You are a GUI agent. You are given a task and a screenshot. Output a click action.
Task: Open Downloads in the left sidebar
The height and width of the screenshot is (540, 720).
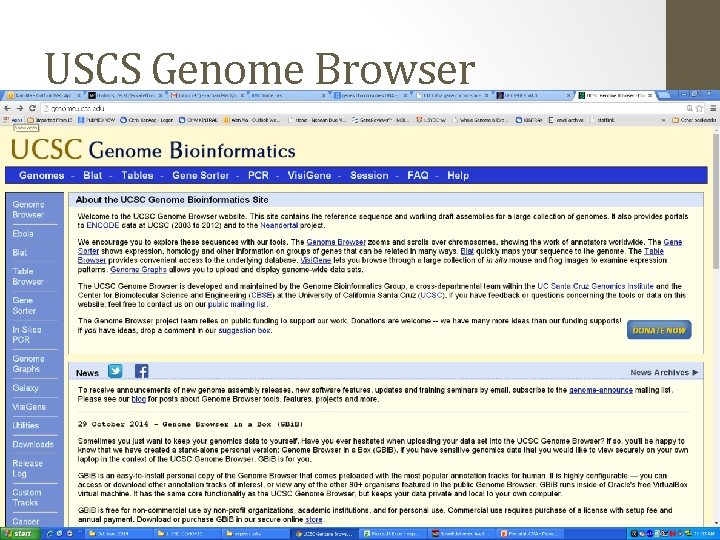point(33,444)
